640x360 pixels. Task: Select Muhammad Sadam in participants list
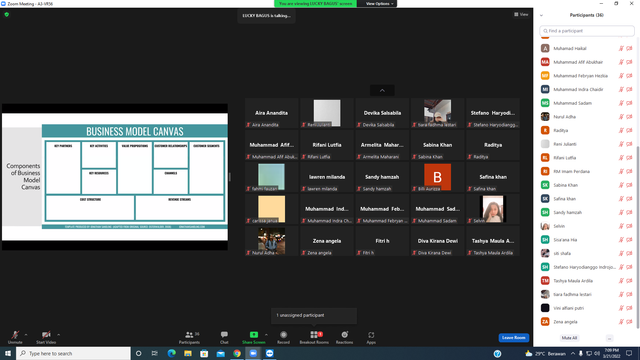tap(587, 103)
